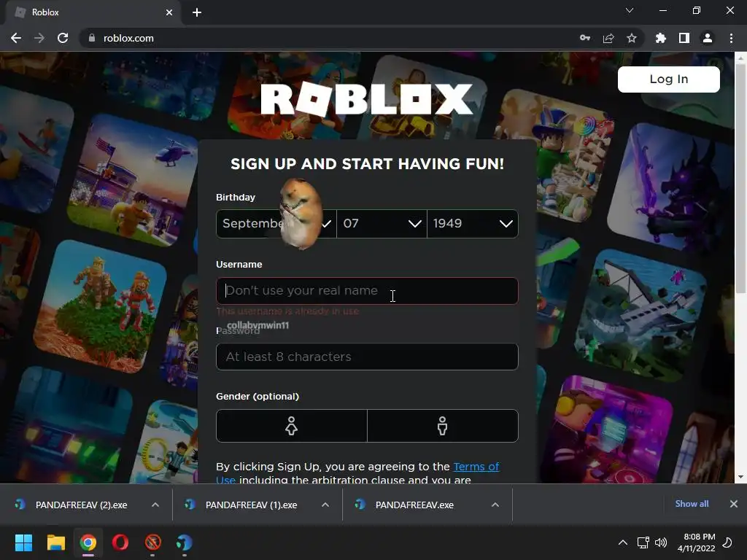Click the browser forward arrow
747x560 pixels.
[39, 38]
